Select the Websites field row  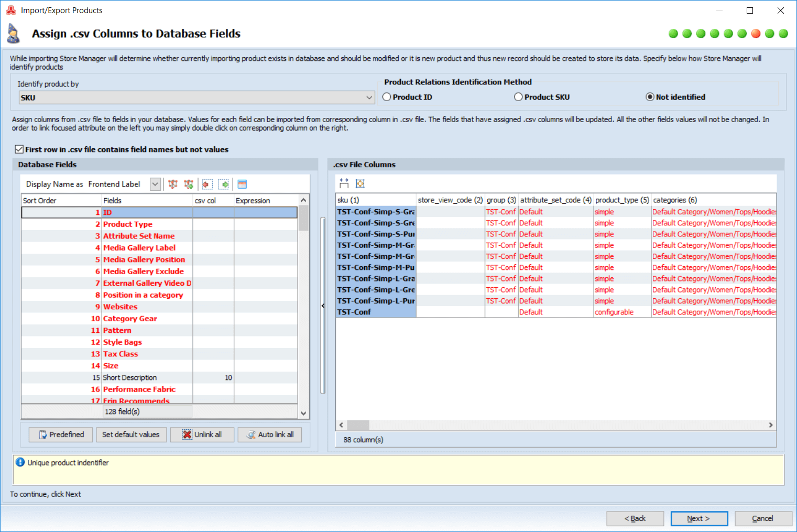pyautogui.click(x=159, y=307)
